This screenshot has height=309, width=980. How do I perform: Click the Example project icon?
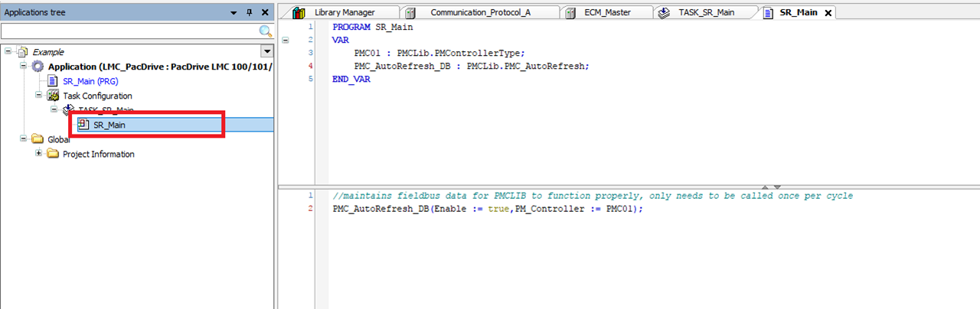(22, 52)
